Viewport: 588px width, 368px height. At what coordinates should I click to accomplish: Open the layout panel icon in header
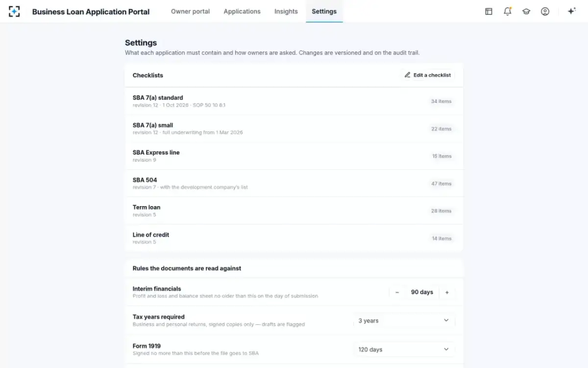[489, 11]
